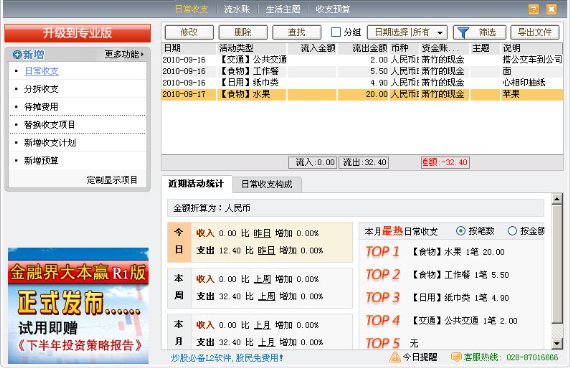
Task: Open the 日常收支构成 tab
Action: tap(267, 184)
